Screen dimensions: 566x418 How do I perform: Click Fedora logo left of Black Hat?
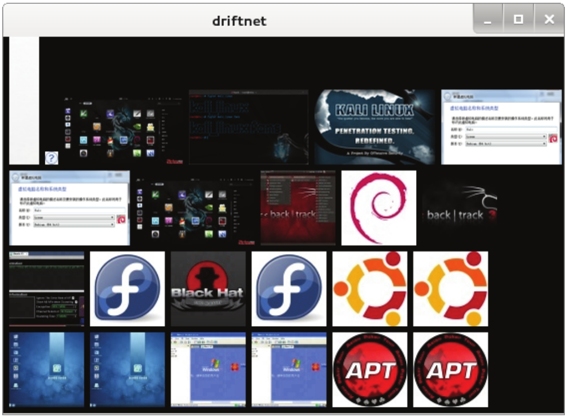127,289
